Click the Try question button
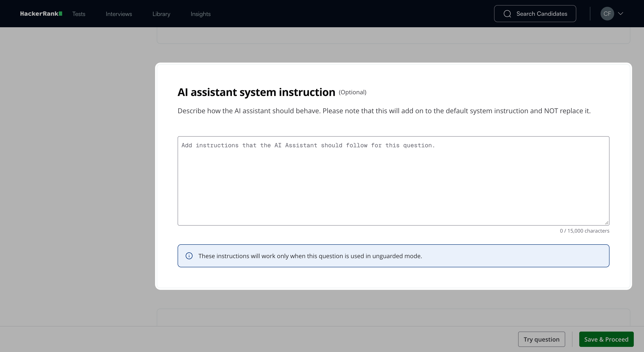The image size is (644, 352). click(x=542, y=339)
